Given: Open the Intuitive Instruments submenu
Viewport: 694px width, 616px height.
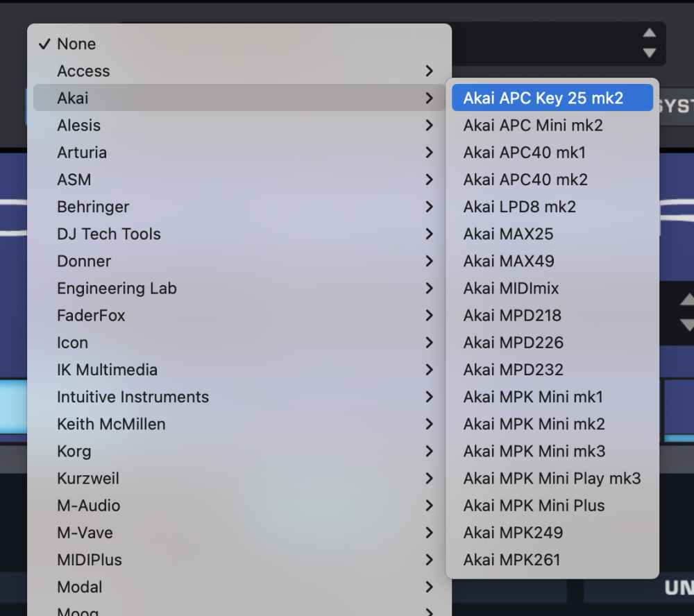Looking at the screenshot, I should 239,397.
